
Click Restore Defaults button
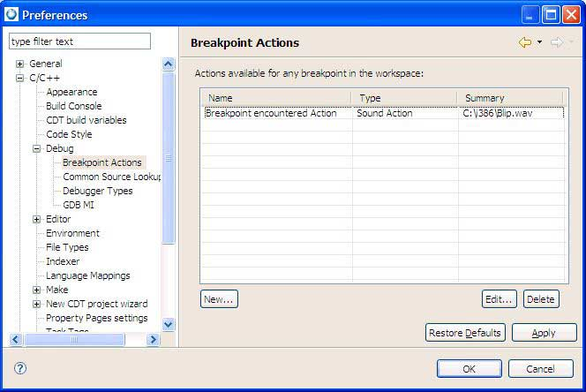coord(465,333)
